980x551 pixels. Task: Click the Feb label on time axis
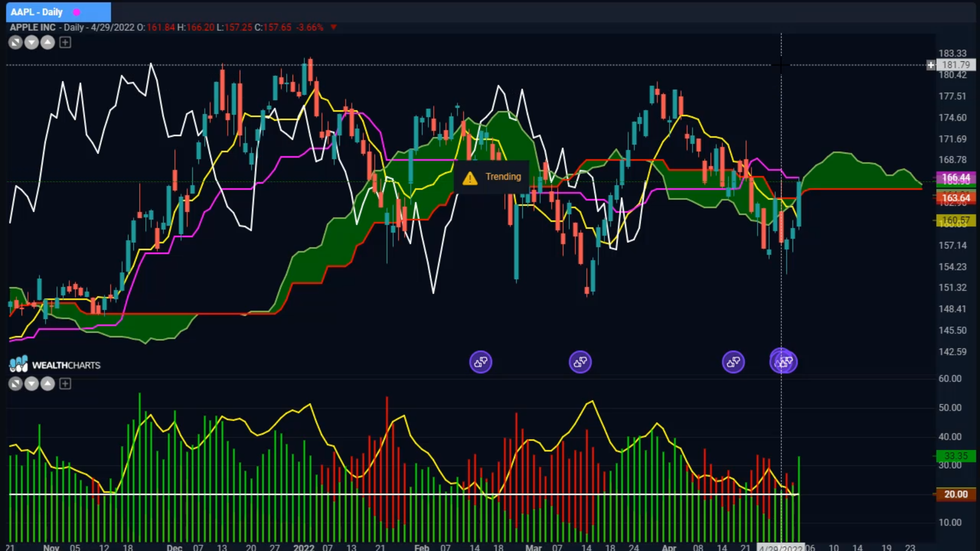pyautogui.click(x=422, y=547)
